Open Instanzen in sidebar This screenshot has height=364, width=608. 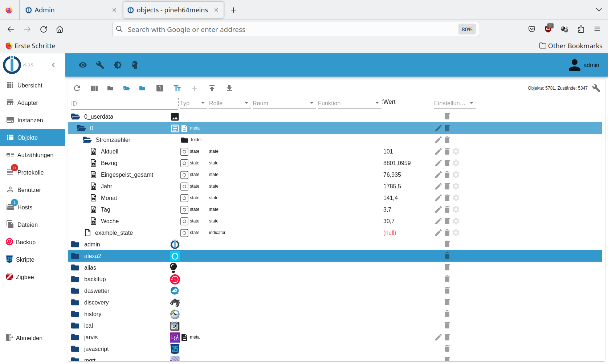click(x=33, y=120)
